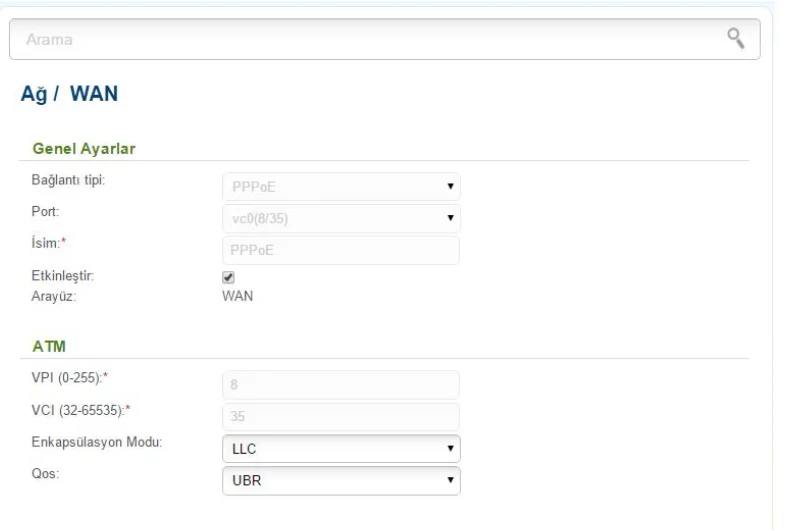786x531 pixels.
Task: Click the İsim text field
Action: (x=339, y=250)
